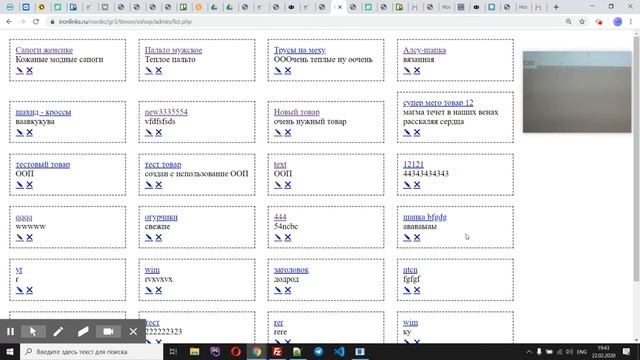
Task: Edit the 444 product
Action: 278,238
